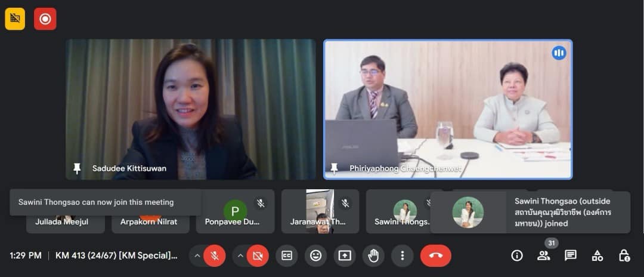Viewport: 644px width, 277px height.
Task: Open the three-dot more options menu
Action: coord(402,256)
